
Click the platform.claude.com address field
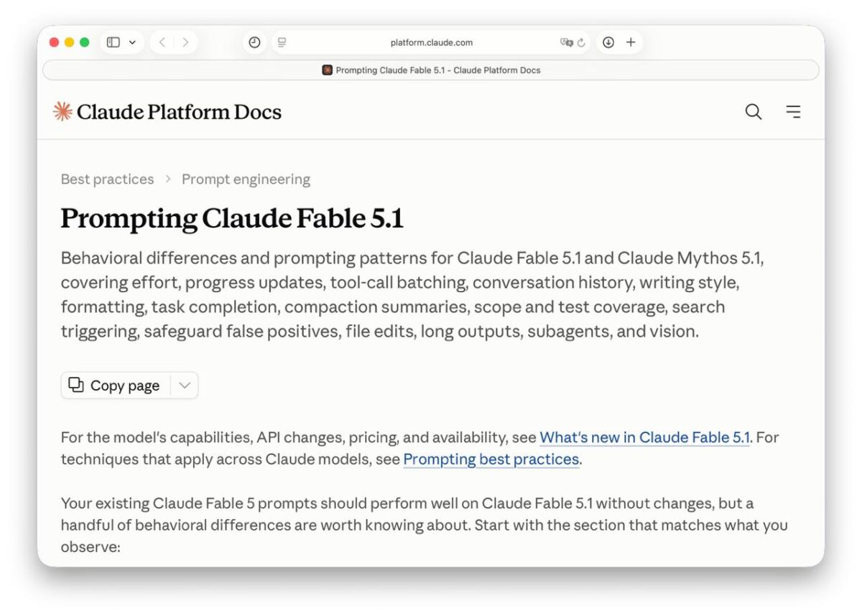[431, 42]
